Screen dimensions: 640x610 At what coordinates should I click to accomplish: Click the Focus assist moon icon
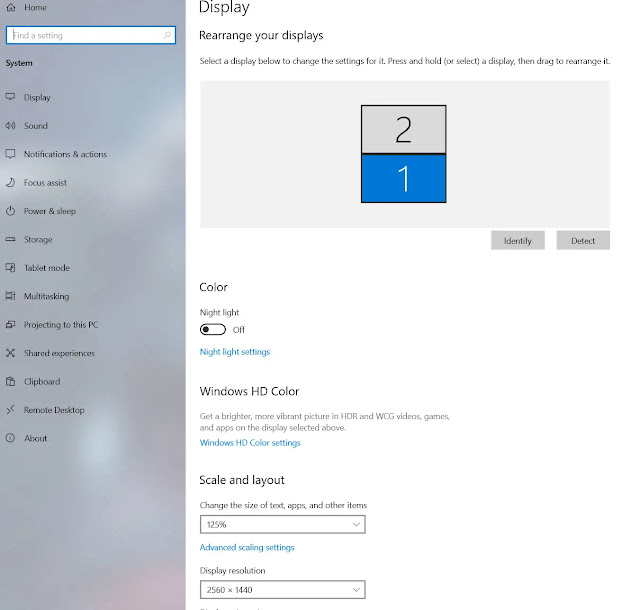tap(11, 182)
